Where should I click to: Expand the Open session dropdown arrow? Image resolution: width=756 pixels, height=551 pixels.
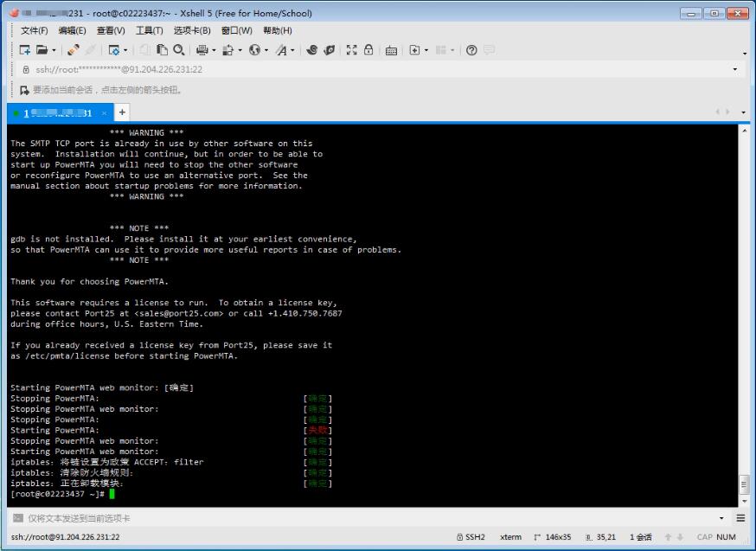point(54,50)
